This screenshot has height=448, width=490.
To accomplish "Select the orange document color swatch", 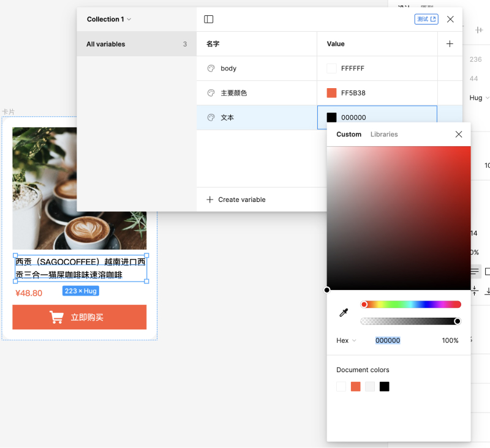I will (355, 387).
